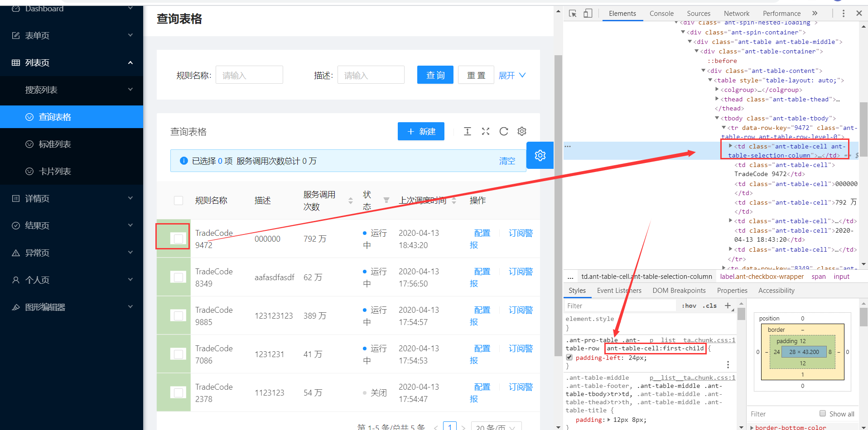Expand the 展开 search options

(x=511, y=75)
